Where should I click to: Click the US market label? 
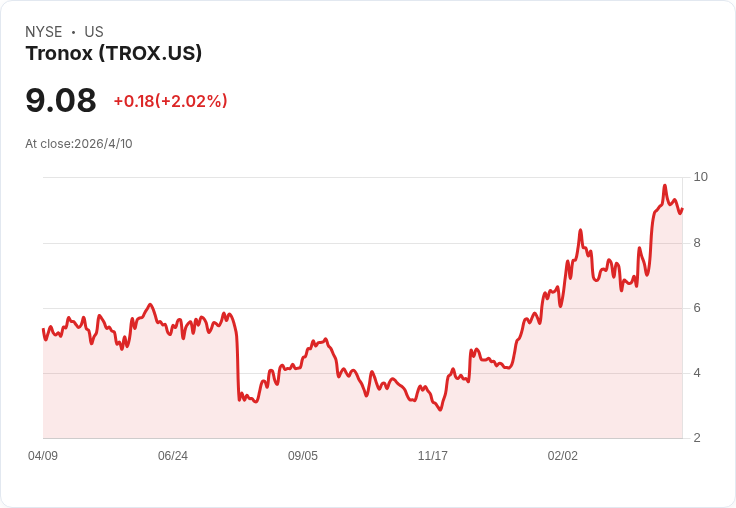pyautogui.click(x=94, y=32)
